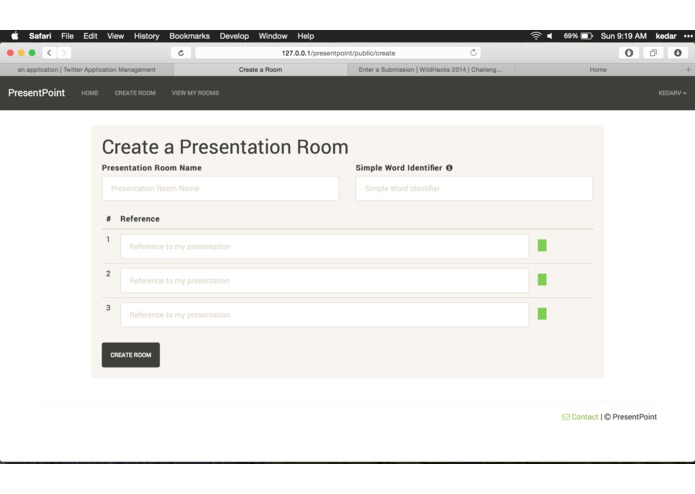
Task: Click the PresentPoint brand logo
Action: 36,93
